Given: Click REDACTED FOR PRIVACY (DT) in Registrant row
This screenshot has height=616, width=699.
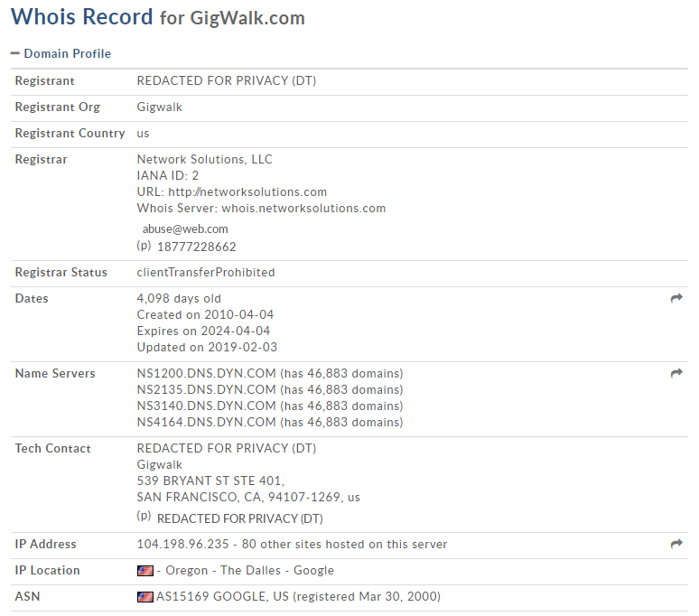Looking at the screenshot, I should tap(227, 80).
